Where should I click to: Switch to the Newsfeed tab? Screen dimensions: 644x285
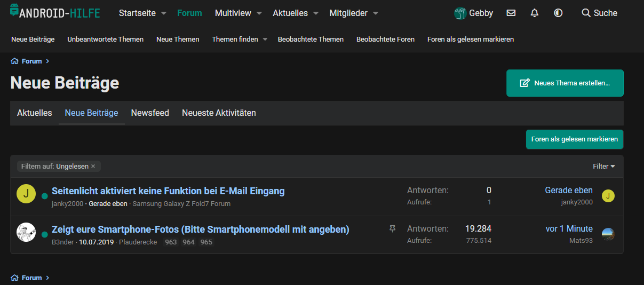(150, 113)
